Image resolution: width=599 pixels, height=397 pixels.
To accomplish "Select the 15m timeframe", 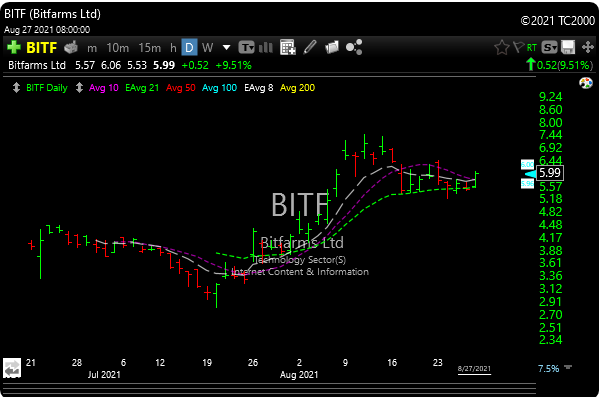I will pyautogui.click(x=149, y=48).
